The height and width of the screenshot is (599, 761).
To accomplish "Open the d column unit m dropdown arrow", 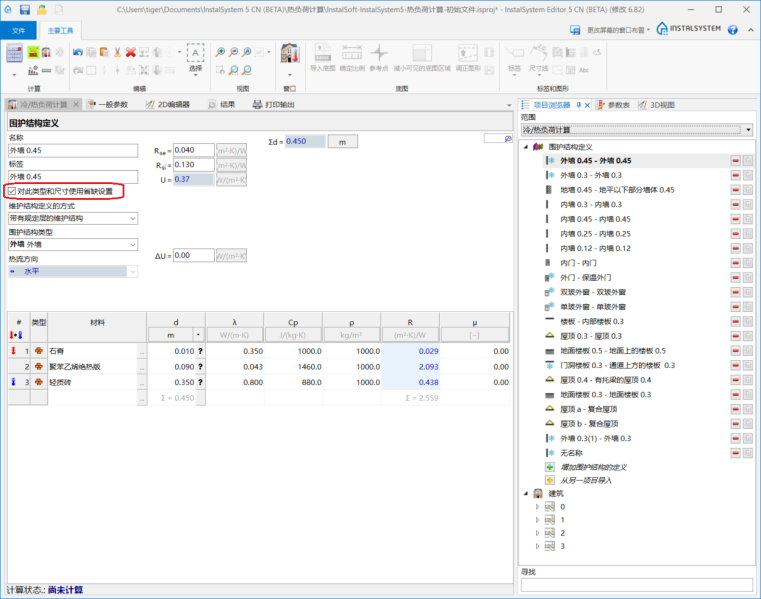I will click(x=198, y=335).
